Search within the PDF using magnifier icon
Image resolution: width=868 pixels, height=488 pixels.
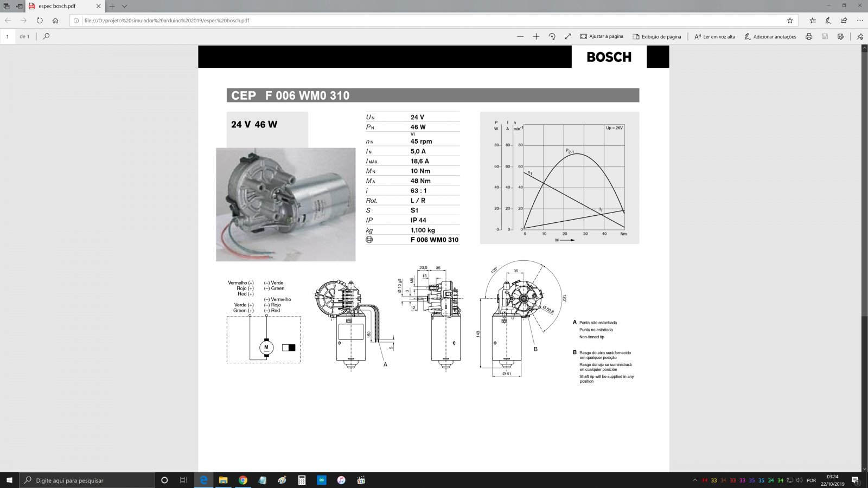point(46,36)
